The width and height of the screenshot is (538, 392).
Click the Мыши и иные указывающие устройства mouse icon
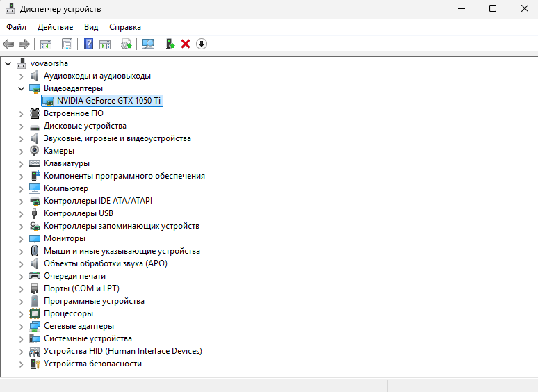pos(34,251)
